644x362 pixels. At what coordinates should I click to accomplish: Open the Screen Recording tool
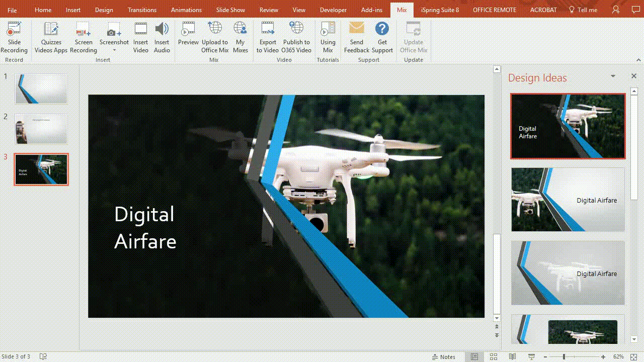pyautogui.click(x=83, y=35)
